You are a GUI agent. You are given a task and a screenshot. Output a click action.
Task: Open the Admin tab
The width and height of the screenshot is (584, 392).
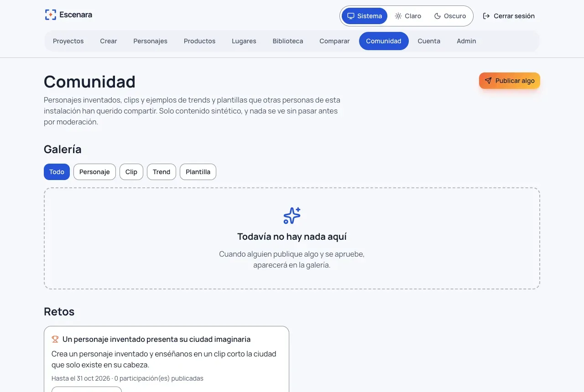coord(466,41)
